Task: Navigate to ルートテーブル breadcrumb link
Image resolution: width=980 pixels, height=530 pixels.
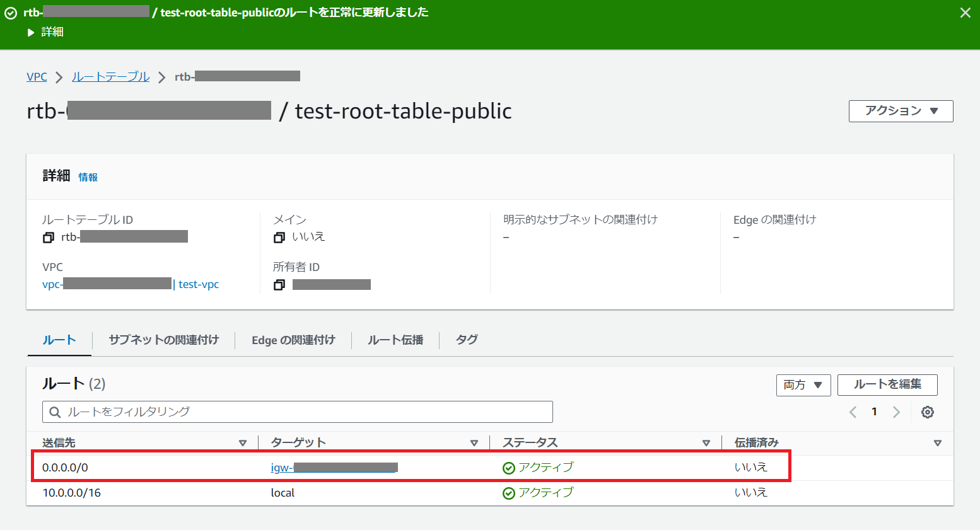Action: coord(110,77)
